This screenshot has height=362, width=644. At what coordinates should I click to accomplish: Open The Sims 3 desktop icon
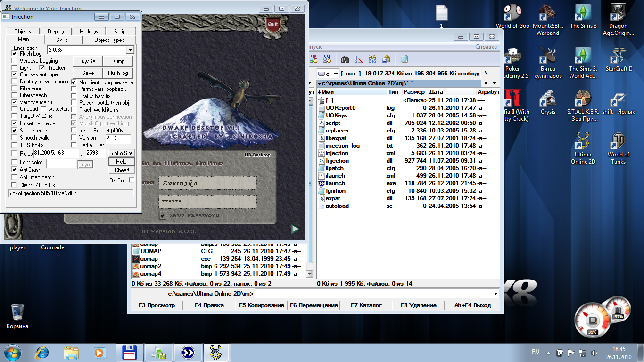(x=583, y=16)
